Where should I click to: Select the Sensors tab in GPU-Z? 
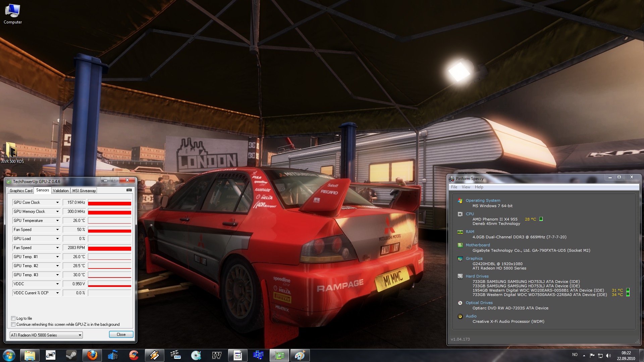[43, 190]
